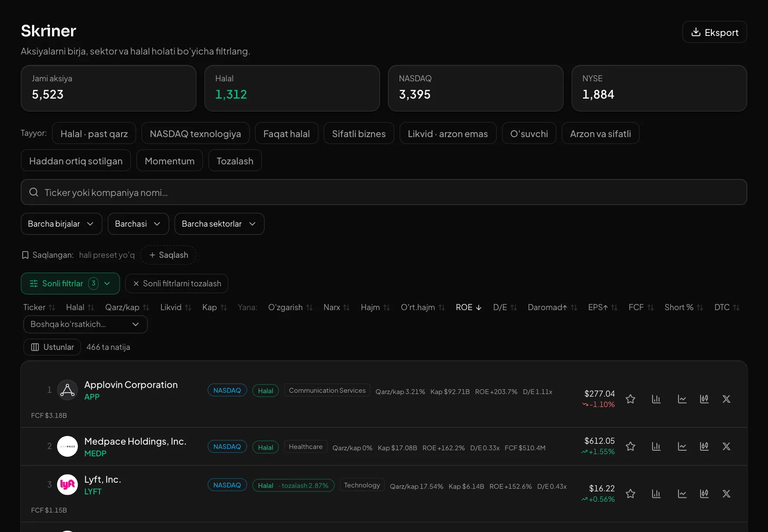Share Lyft on X icon
768x532 pixels.
(x=726, y=494)
